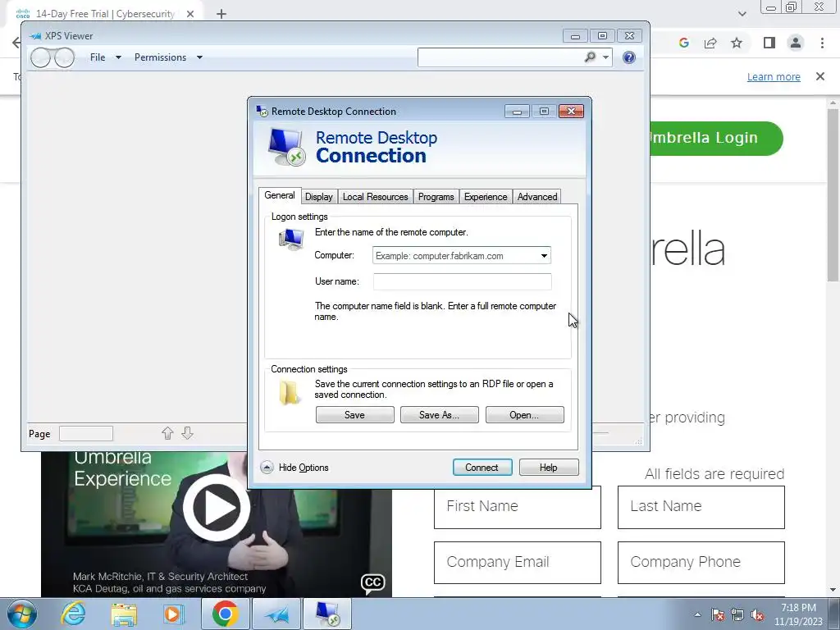Switch to the Advanced tab
840x630 pixels.
[537, 197]
